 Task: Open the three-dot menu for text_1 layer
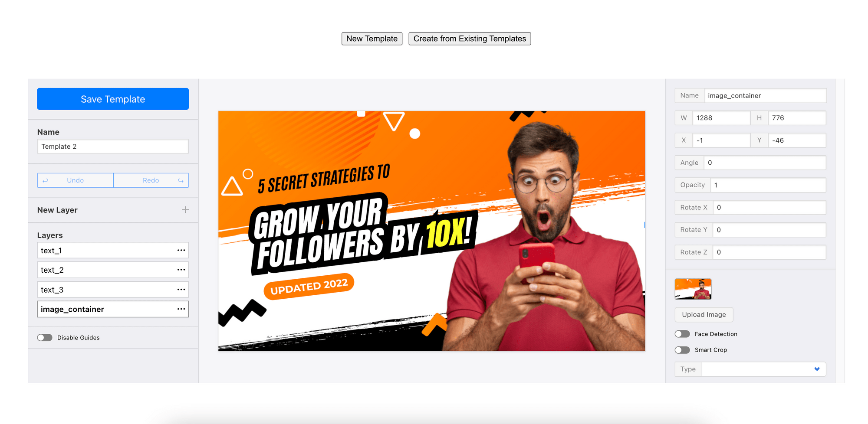[181, 250]
